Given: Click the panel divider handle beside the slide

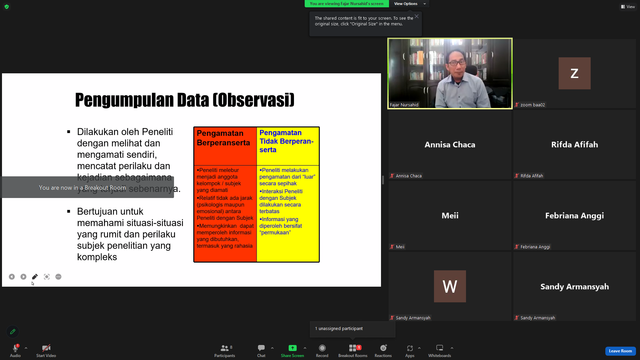Looking at the screenshot, I should pos(383,180).
